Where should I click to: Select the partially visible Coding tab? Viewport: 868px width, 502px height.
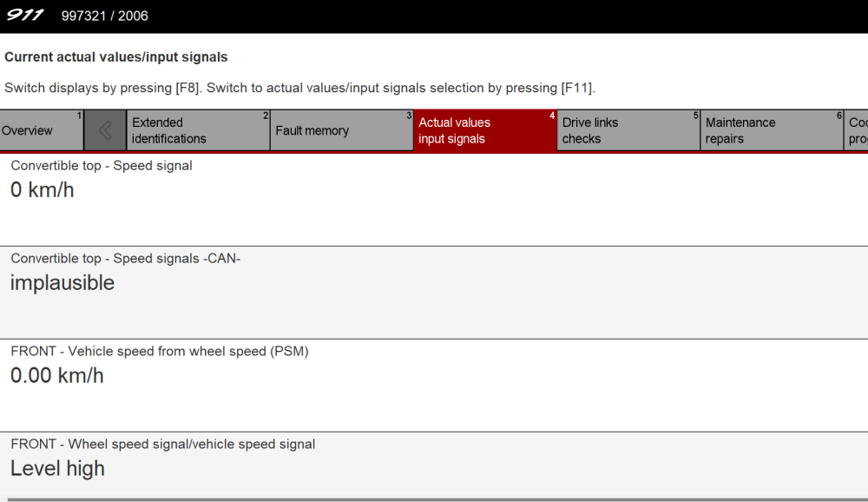(857, 130)
